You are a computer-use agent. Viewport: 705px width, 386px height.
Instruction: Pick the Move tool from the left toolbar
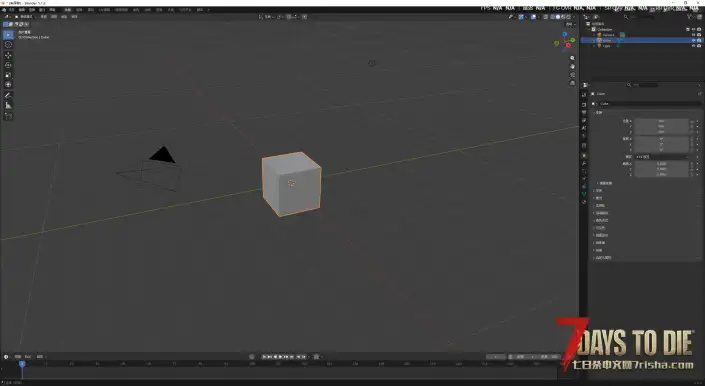pos(8,55)
